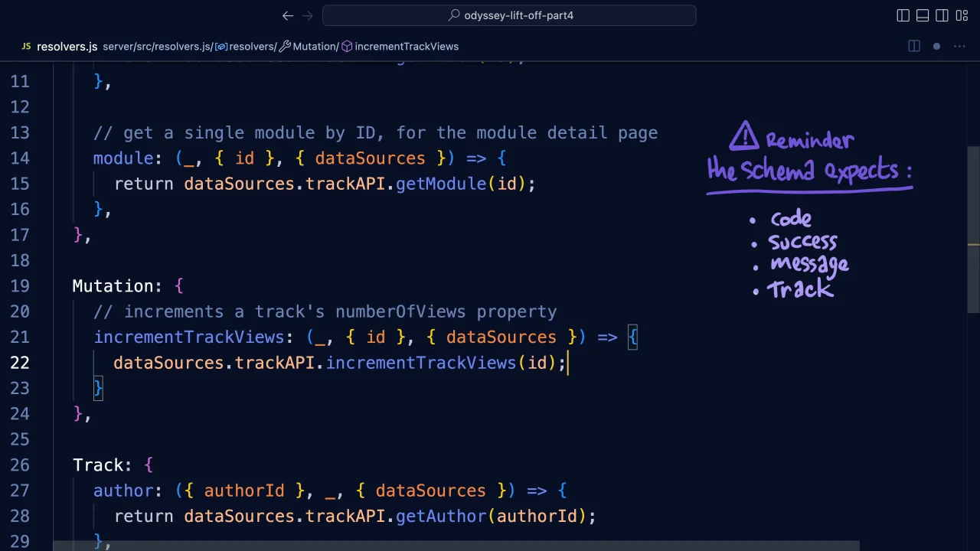Viewport: 980px width, 551px height.
Task: Click the 'Track:' key on line 26
Action: pyautogui.click(x=103, y=465)
